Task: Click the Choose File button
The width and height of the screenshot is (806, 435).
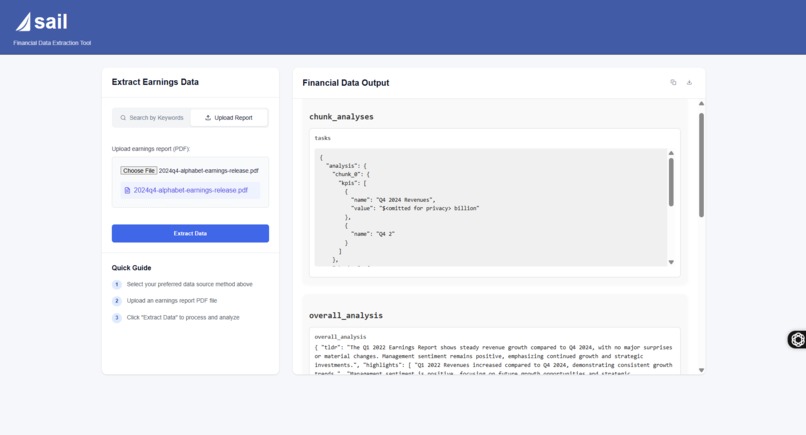Action: tap(139, 171)
